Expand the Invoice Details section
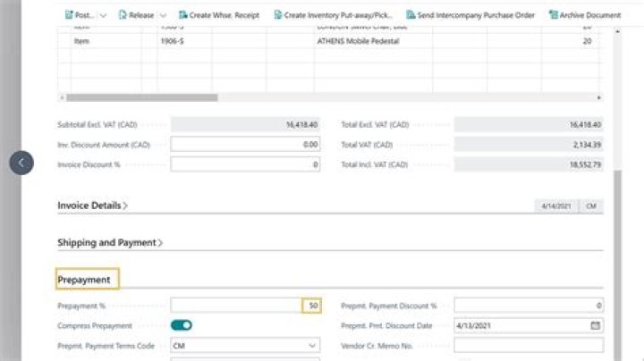This screenshot has height=361, width=644. (92, 205)
